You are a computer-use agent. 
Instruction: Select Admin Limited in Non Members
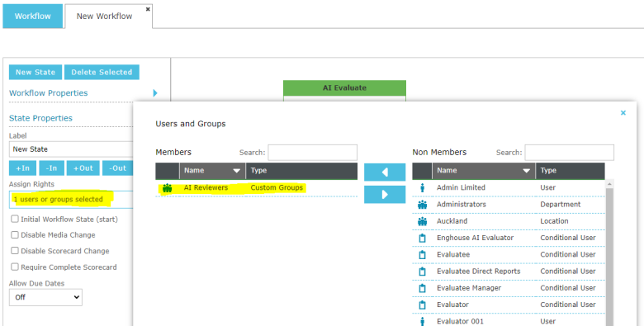click(x=509, y=187)
